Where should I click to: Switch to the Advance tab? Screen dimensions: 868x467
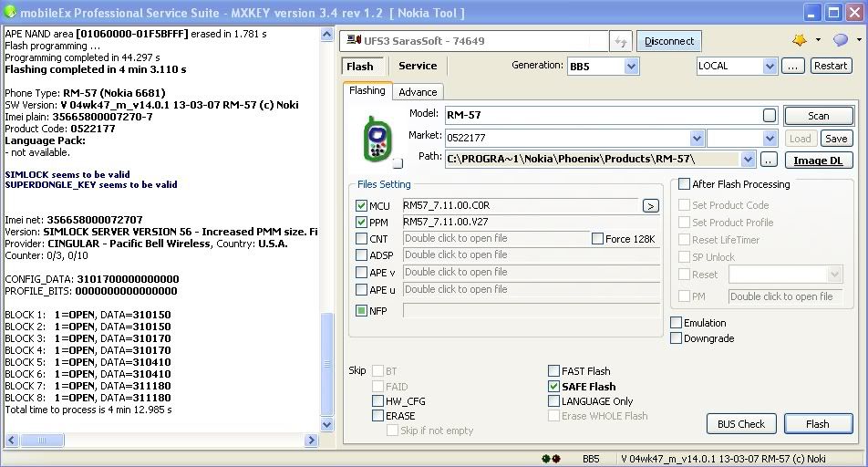[x=418, y=91]
